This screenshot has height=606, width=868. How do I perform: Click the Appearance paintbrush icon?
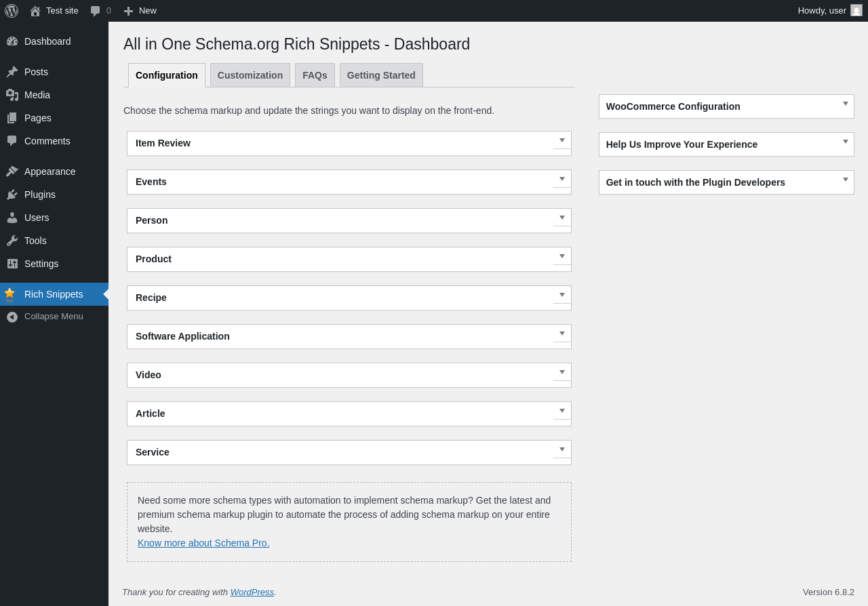point(12,171)
